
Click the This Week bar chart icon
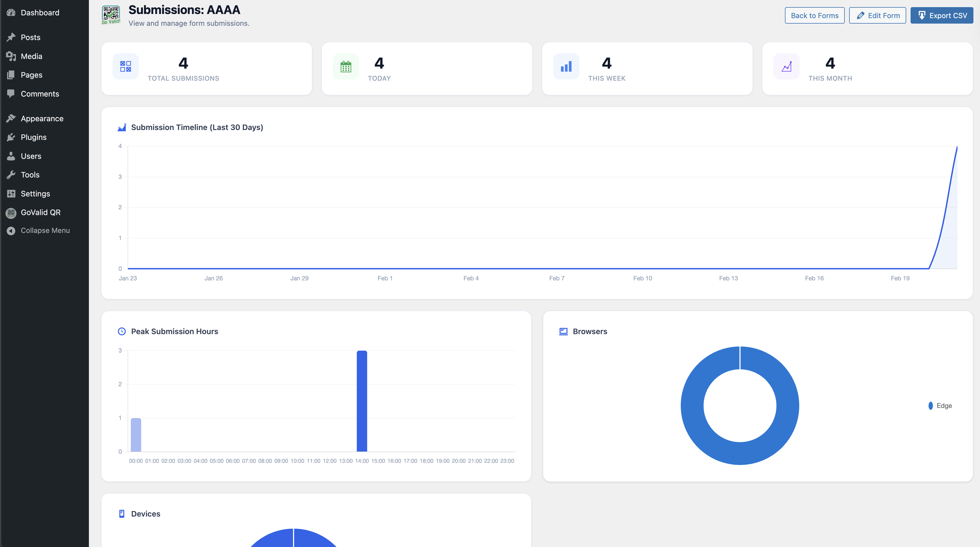(x=566, y=67)
